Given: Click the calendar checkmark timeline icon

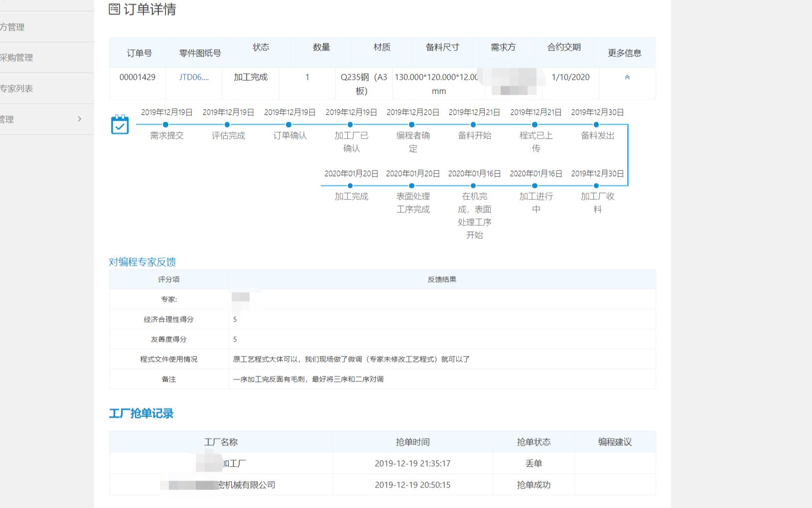Looking at the screenshot, I should tap(120, 124).
